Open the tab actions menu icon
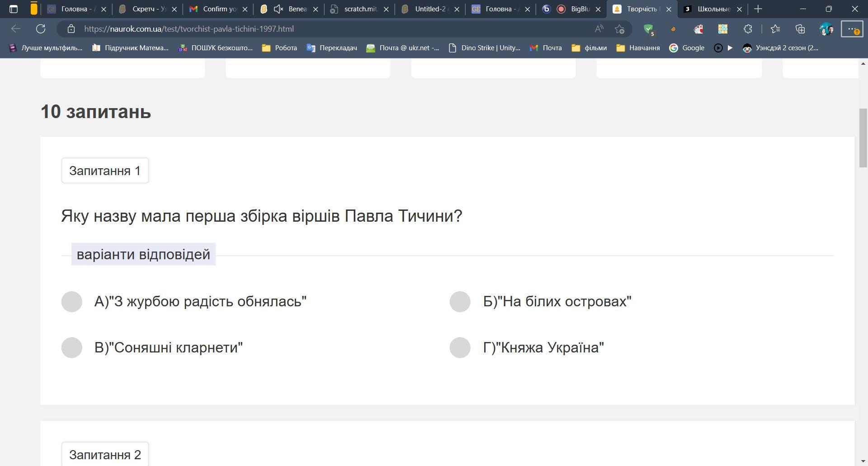This screenshot has width=868, height=466. click(14, 9)
